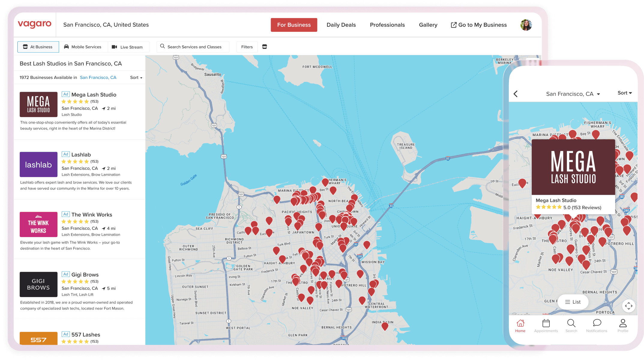Viewport: 644px width, 360px height.
Task: Open San Francisco, CA location dropdown on mobile
Action: [x=573, y=94]
